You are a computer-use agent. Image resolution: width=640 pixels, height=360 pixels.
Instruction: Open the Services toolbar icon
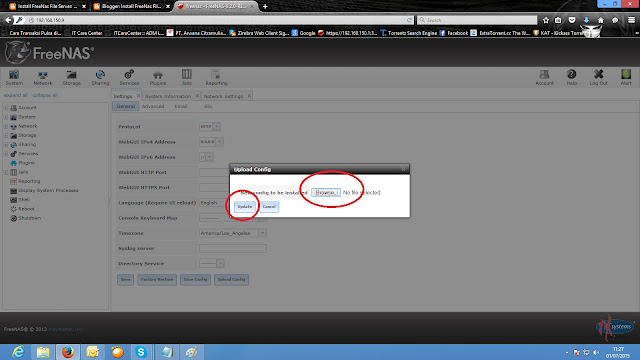(x=129, y=77)
